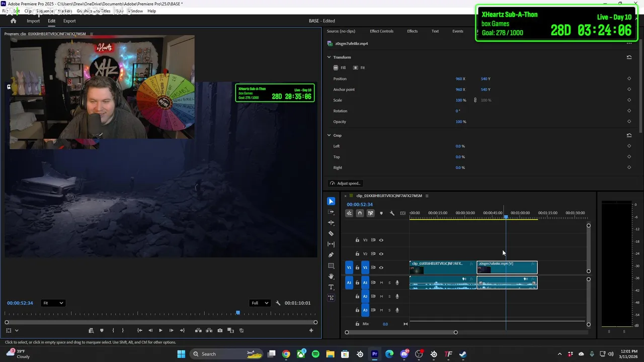
Task: Open the Full playback resolution dropdown
Action: (260, 303)
